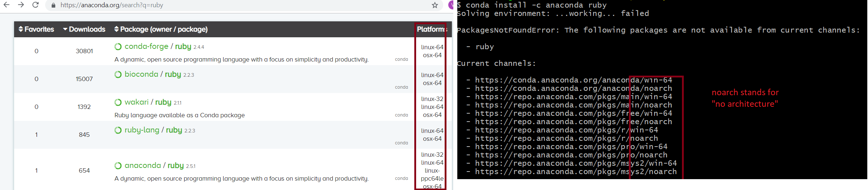The height and width of the screenshot is (190, 868).
Task: Click the green circle icon beside ruby-lang
Action: coord(118,130)
